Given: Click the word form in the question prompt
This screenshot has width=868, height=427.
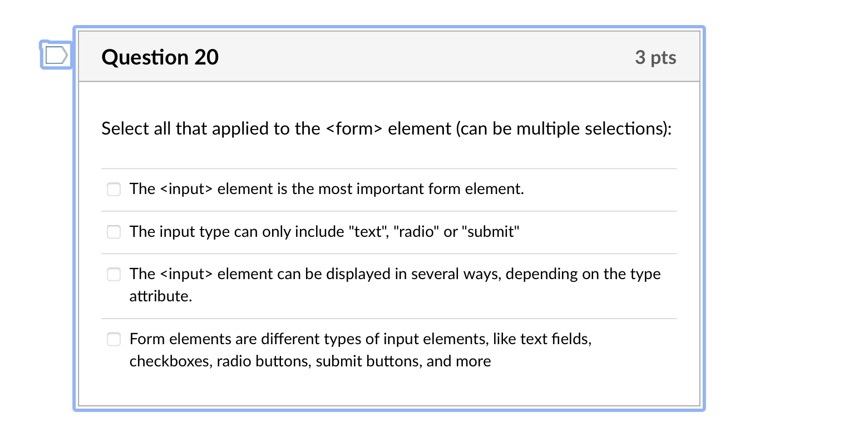Looking at the screenshot, I should pyautogui.click(x=355, y=128).
